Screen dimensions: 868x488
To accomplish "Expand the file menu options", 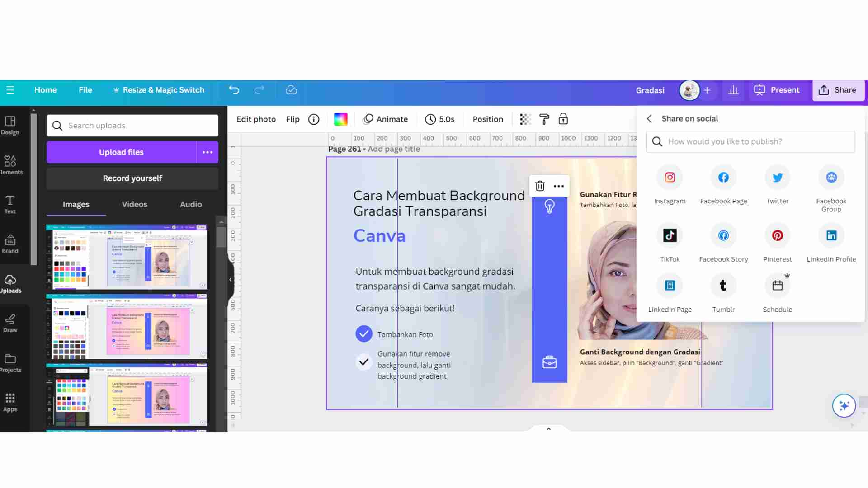I will [85, 90].
